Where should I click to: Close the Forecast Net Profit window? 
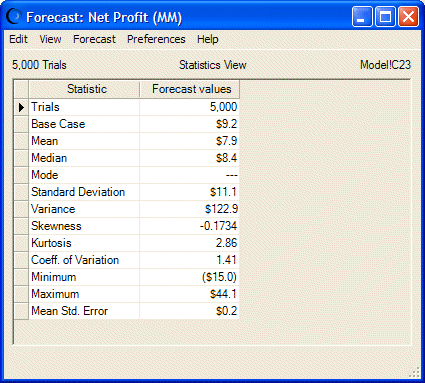(x=408, y=16)
